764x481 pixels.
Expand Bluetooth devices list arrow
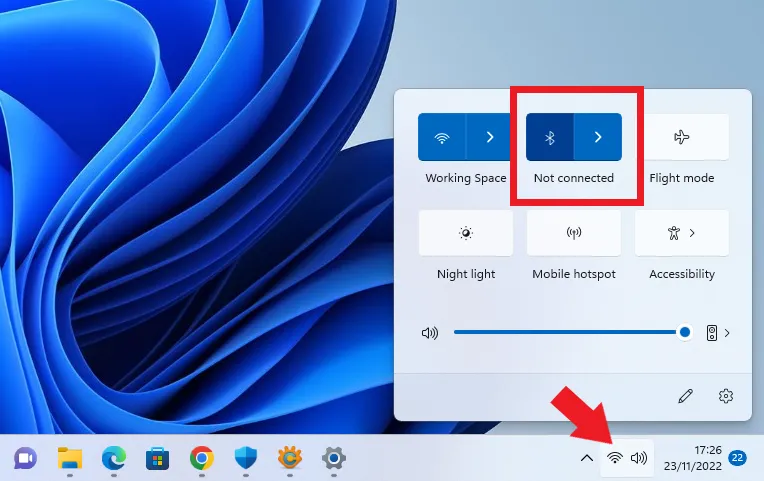tap(598, 137)
